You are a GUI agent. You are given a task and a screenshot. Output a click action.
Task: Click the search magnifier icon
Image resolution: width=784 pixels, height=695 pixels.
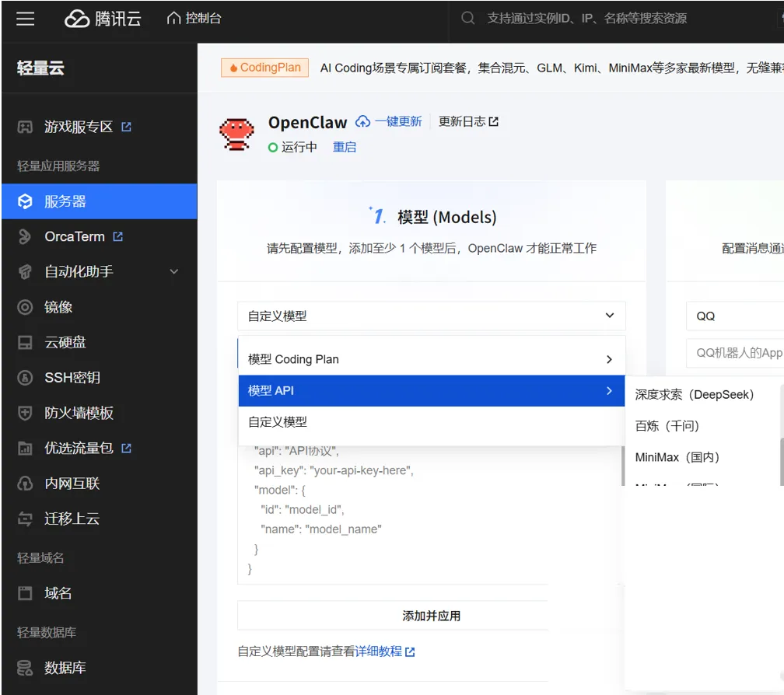pos(468,19)
